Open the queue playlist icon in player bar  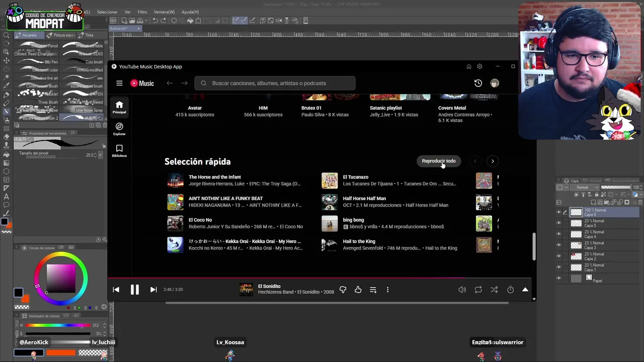pyautogui.click(x=373, y=290)
